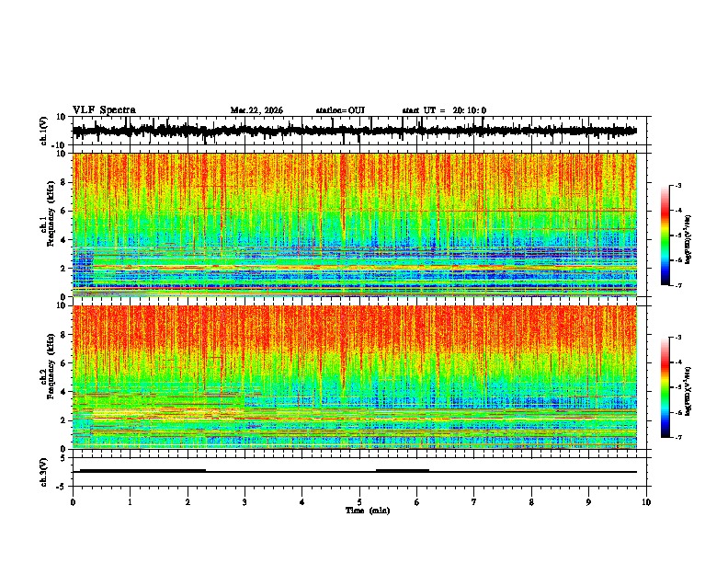Screen dimensions: 728x563
Task: Click the "-3" label on ch.1 colorbar
Action: point(678,185)
